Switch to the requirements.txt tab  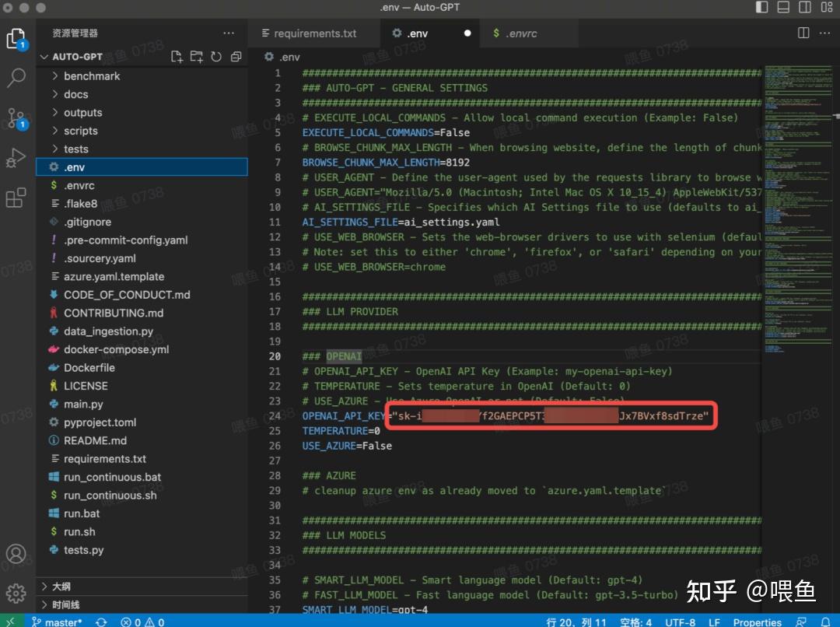point(314,33)
